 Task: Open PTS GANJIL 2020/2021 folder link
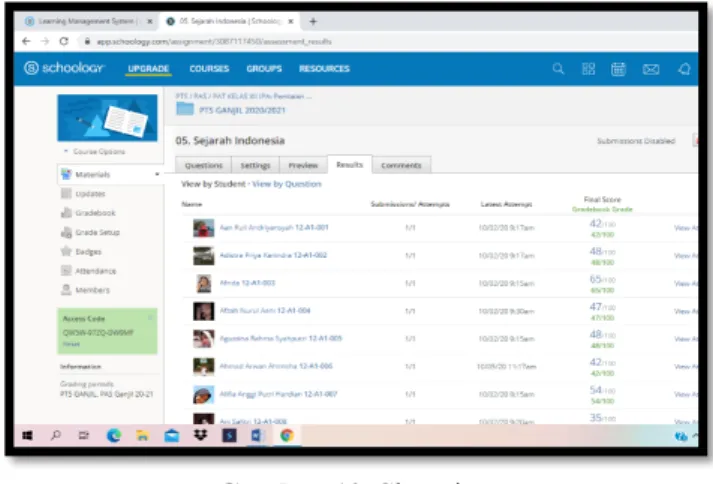(242, 110)
